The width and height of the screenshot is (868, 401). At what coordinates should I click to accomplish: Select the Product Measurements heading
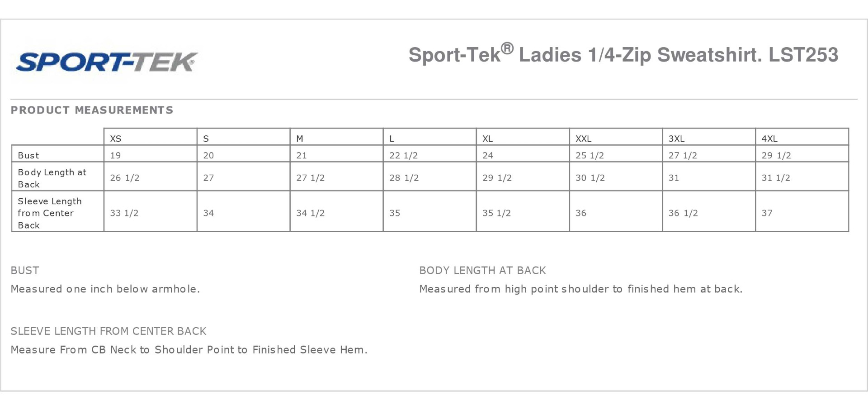click(x=92, y=110)
